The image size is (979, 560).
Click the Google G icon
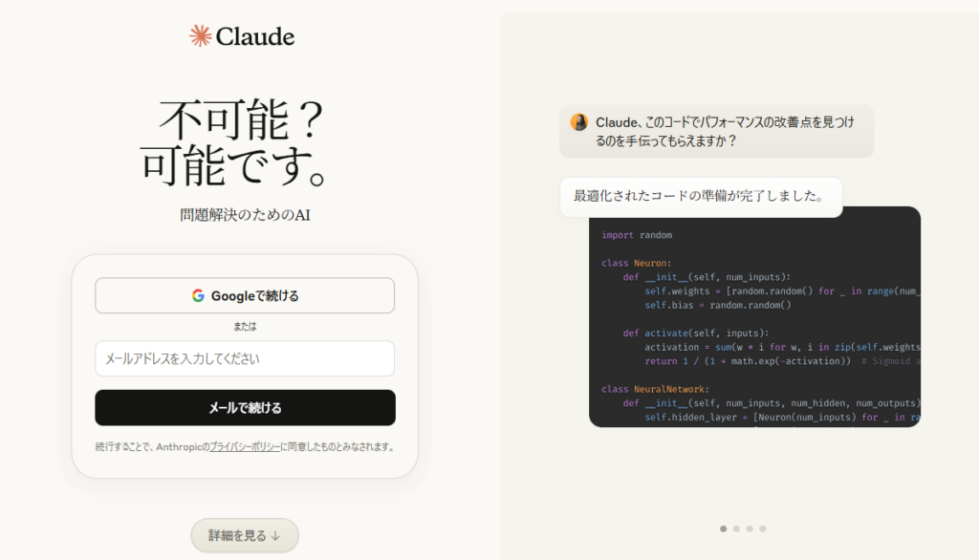point(198,296)
